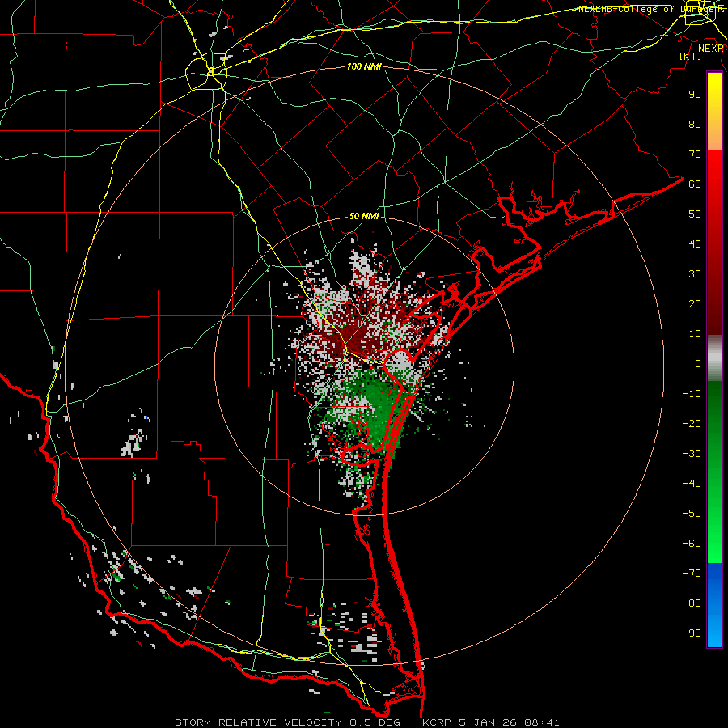728x728 pixels.
Task: Click the gray zero-velocity segment of the color bar
Action: click(714, 359)
